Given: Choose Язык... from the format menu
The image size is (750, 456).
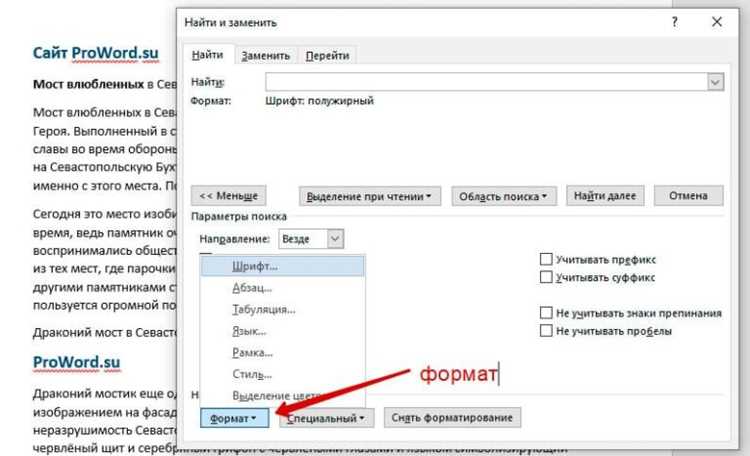Looking at the screenshot, I should pyautogui.click(x=282, y=331).
